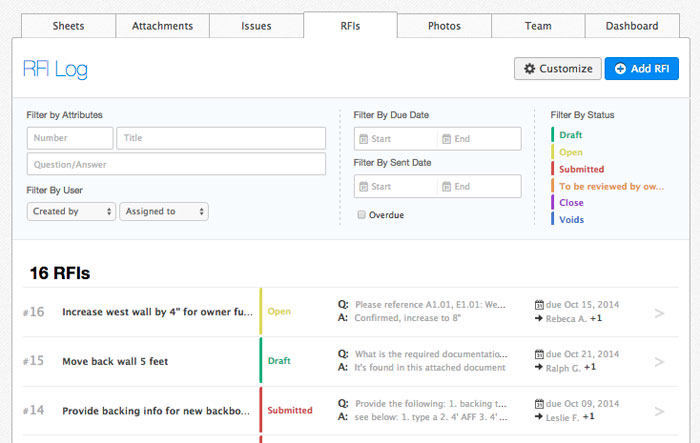Viewport: 700px width, 443px height.
Task: Open the Dashboard tab
Action: (x=632, y=26)
